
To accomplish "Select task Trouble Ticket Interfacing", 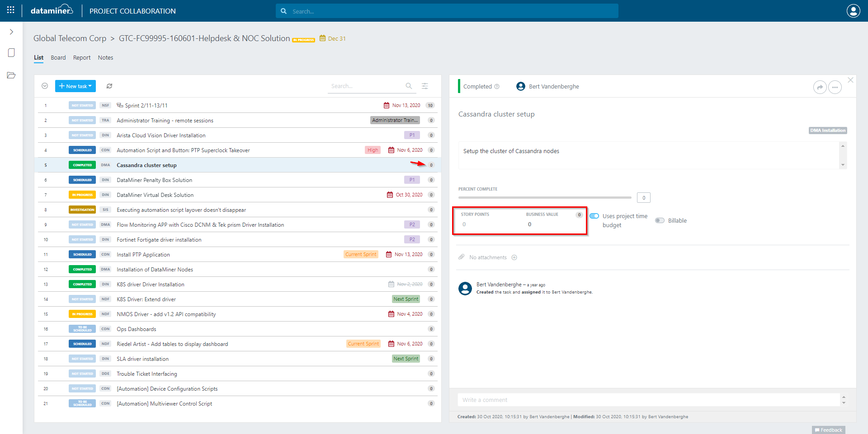I will point(147,374).
